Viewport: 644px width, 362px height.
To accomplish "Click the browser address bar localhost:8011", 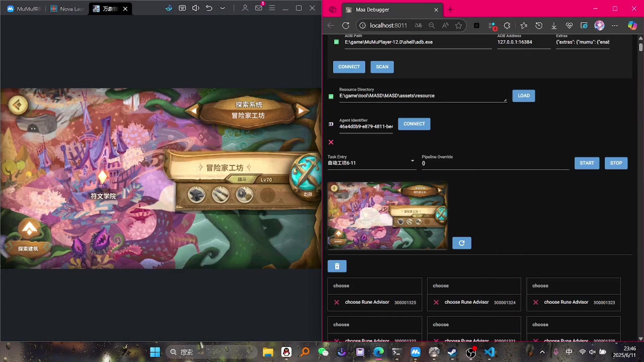I will point(388,25).
